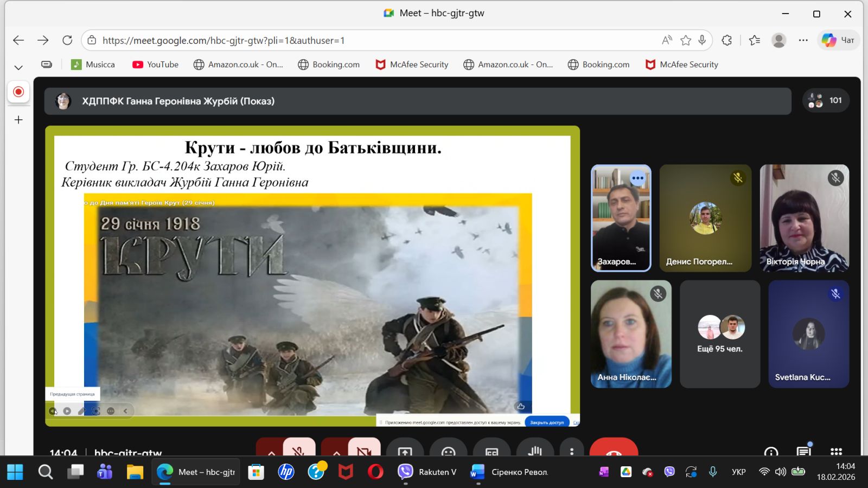Click the red leave call button
868x488 pixels.
click(x=614, y=450)
